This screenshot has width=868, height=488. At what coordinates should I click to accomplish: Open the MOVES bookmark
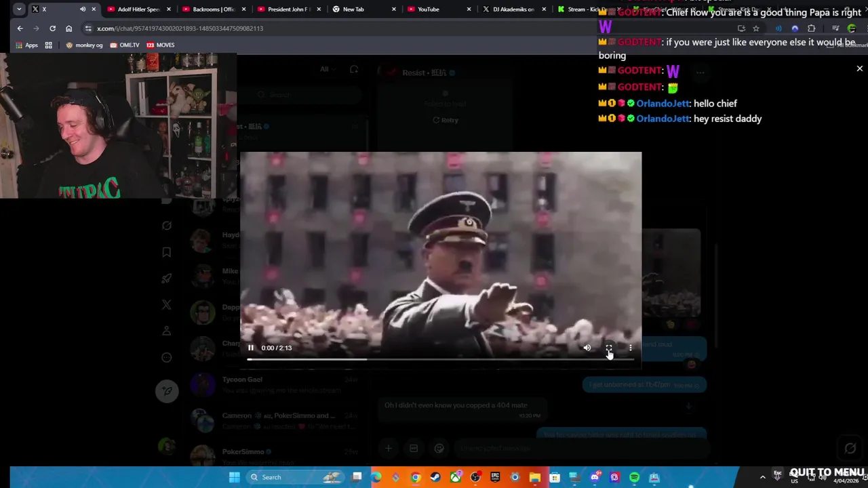coord(161,45)
